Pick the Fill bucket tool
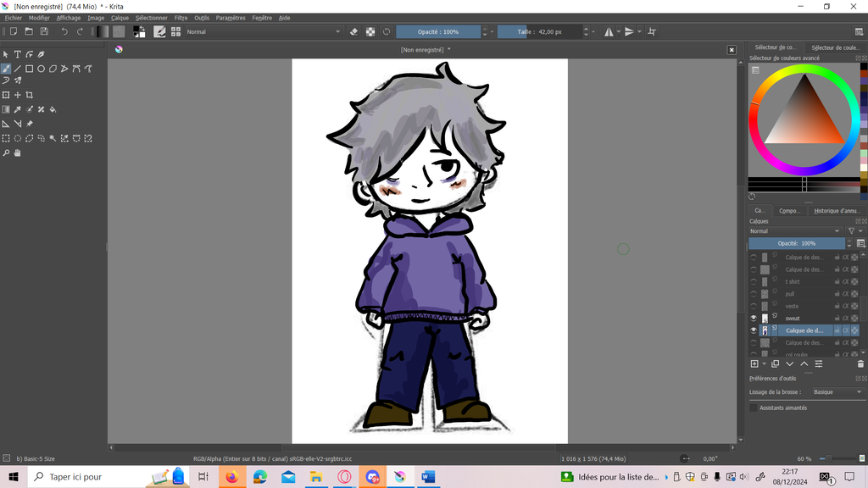The image size is (868, 488). 53,109
